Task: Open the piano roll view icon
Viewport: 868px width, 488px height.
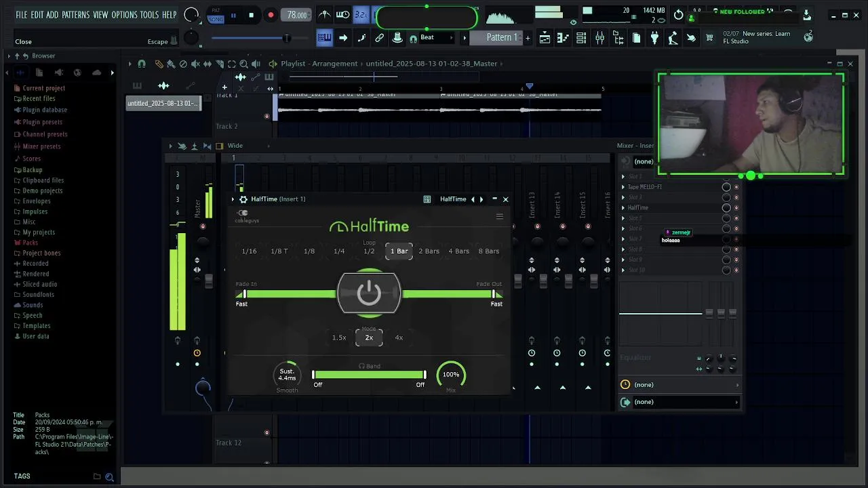Action: [563, 38]
